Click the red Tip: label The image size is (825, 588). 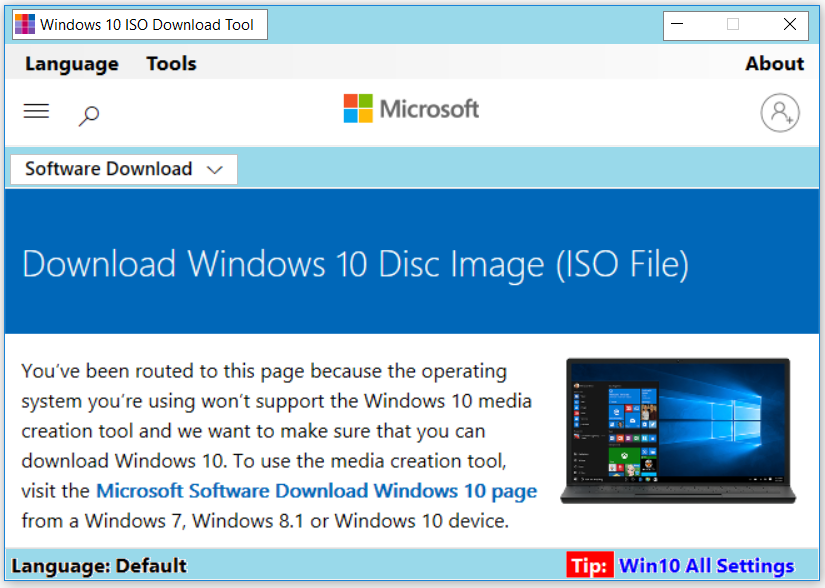589,565
